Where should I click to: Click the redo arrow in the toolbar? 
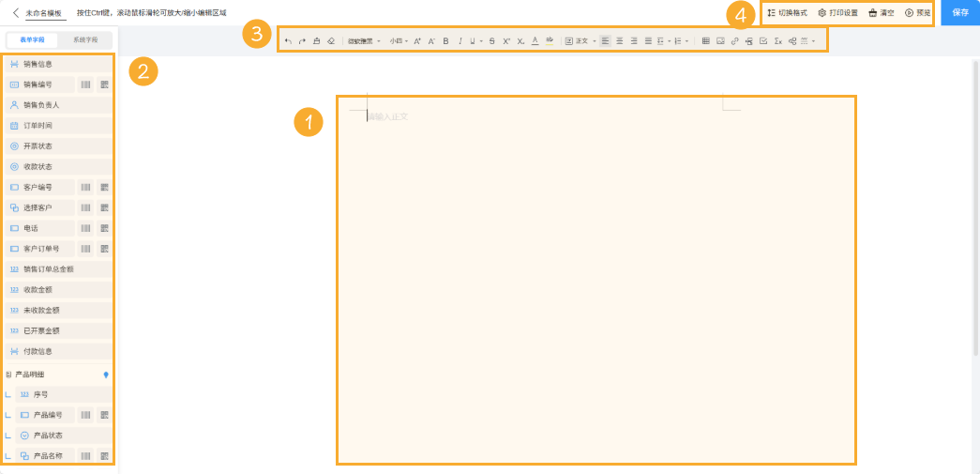(x=302, y=41)
